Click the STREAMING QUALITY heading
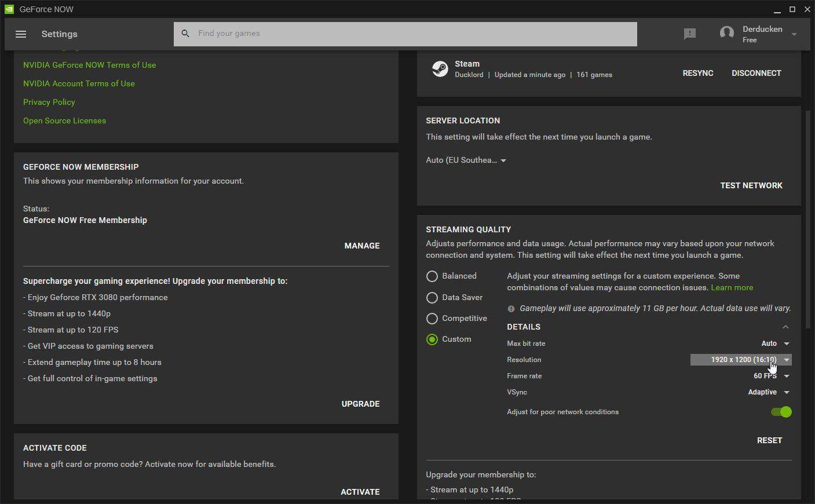 [469, 229]
